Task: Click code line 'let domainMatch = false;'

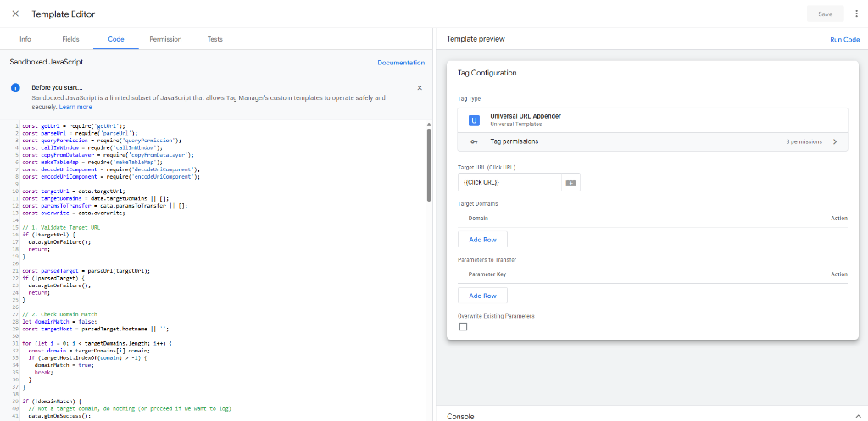Action: pyautogui.click(x=60, y=321)
